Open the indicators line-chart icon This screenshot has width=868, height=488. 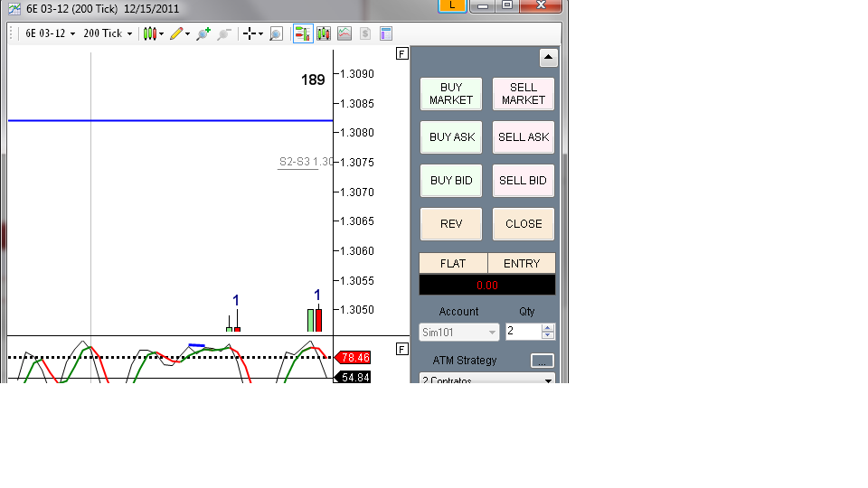(x=344, y=33)
